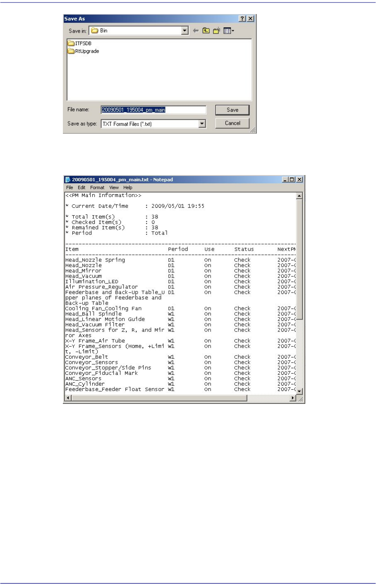This screenshot has height=588, width=376.
Task: Click the Notepad vertical scrollbar thumb
Action: (299, 259)
